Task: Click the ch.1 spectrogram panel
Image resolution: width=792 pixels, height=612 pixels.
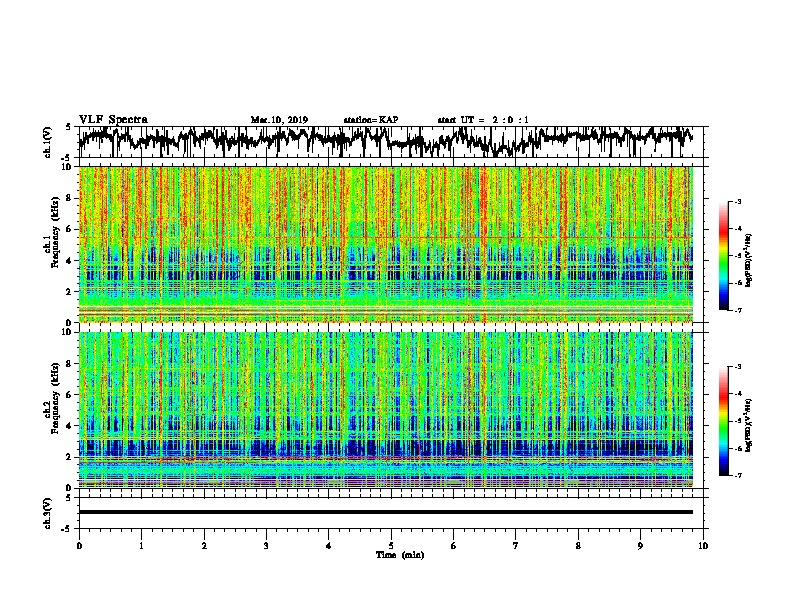Action: coord(385,244)
